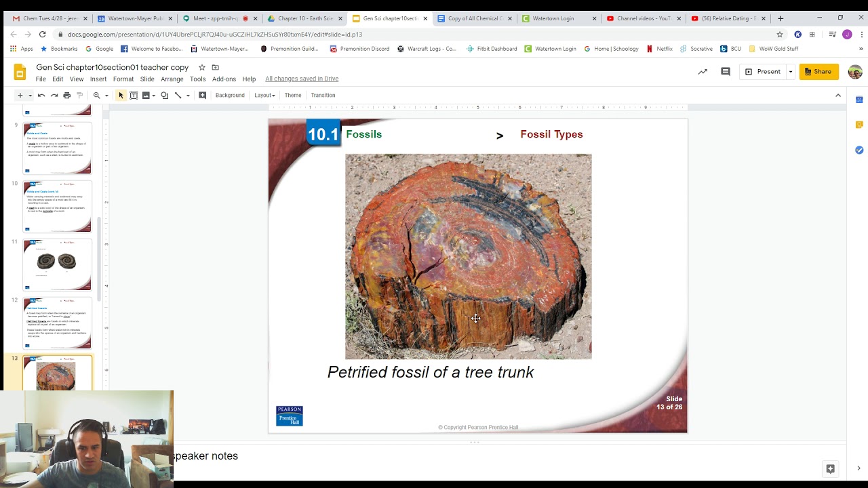868x488 pixels.
Task: Click the petrified tree trunk image
Action: [469, 256]
